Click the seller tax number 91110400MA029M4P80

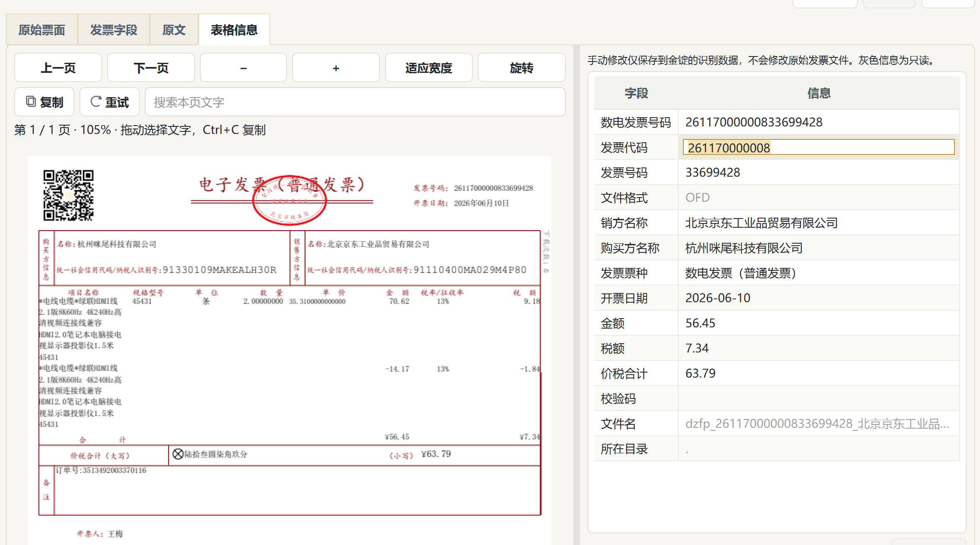coord(470,270)
